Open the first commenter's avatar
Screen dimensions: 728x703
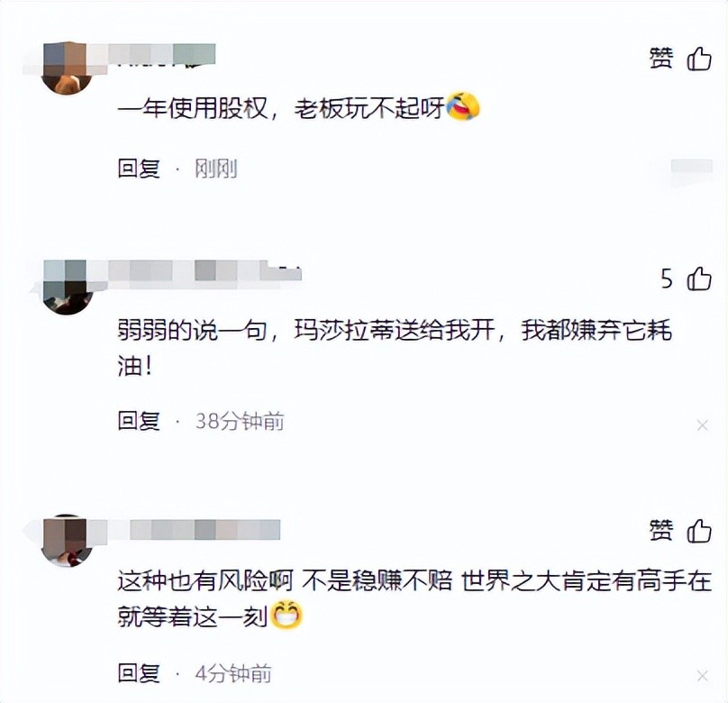pos(67,68)
